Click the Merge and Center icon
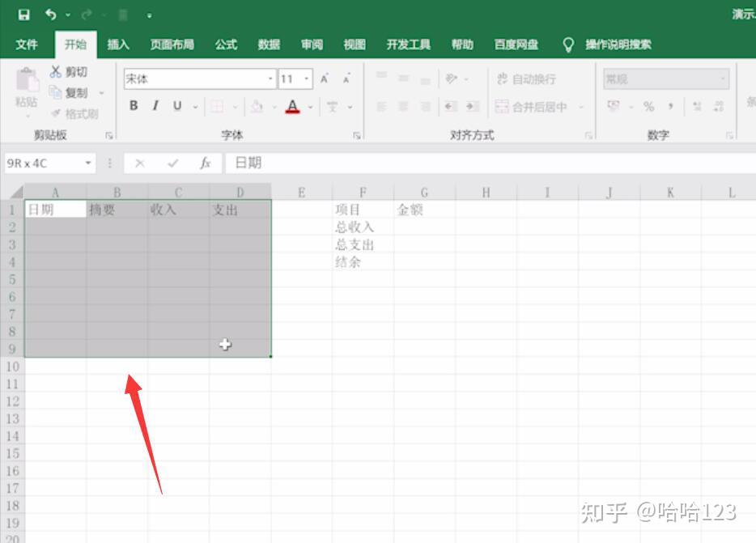The width and height of the screenshot is (756, 543). pos(502,107)
